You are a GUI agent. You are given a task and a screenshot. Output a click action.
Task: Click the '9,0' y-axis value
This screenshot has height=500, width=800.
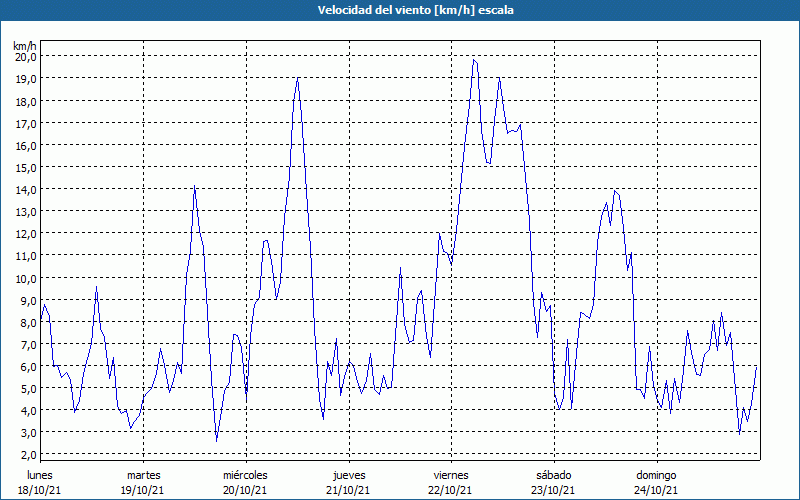tap(28, 300)
